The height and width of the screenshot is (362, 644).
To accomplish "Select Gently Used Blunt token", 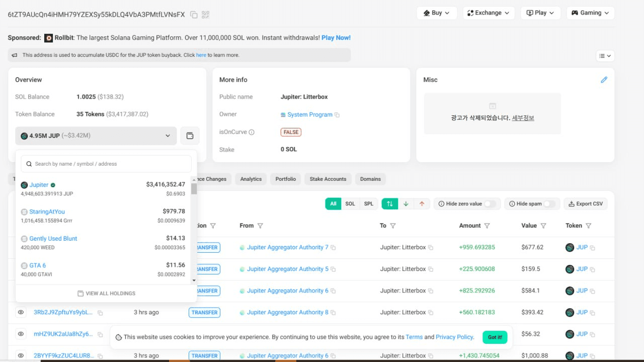I will [53, 239].
